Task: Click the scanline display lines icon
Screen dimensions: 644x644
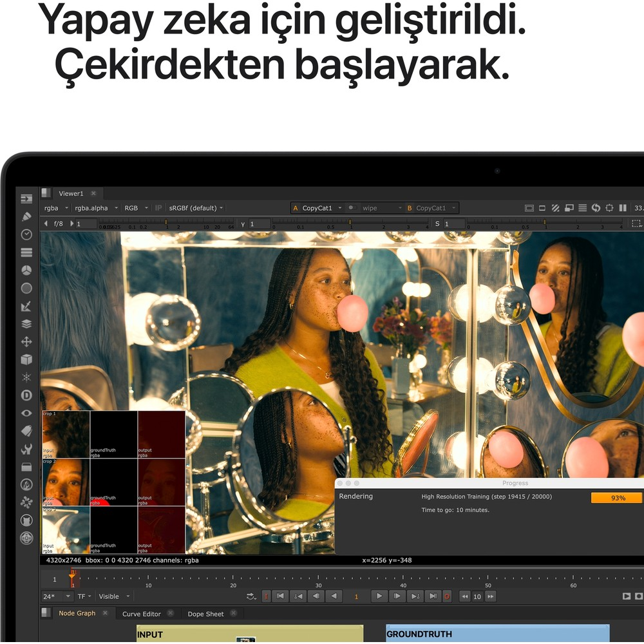Action: pyautogui.click(x=582, y=208)
